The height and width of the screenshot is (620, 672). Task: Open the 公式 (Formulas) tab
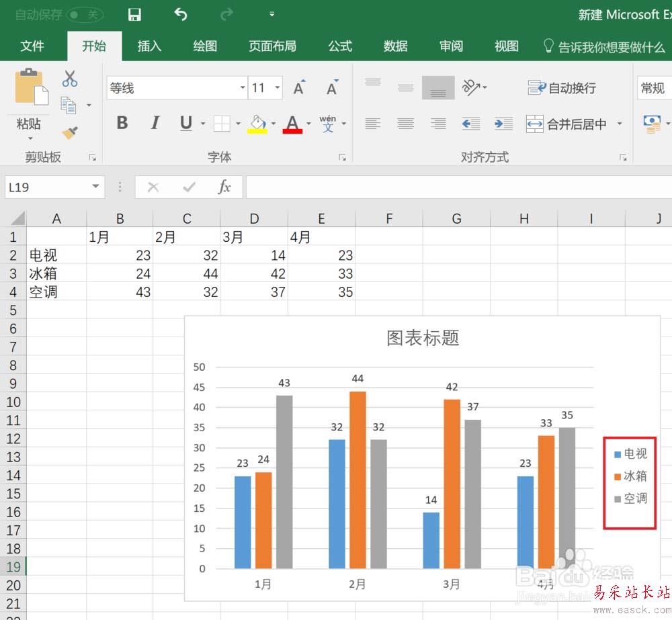click(340, 46)
